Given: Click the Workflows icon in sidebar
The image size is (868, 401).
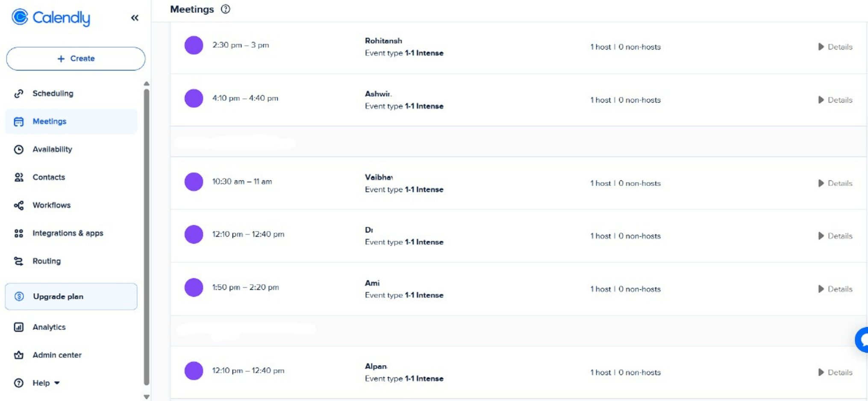Looking at the screenshot, I should coord(18,205).
